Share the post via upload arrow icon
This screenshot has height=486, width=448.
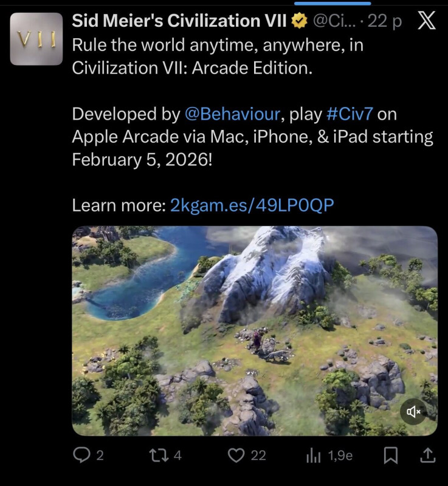[x=428, y=455]
